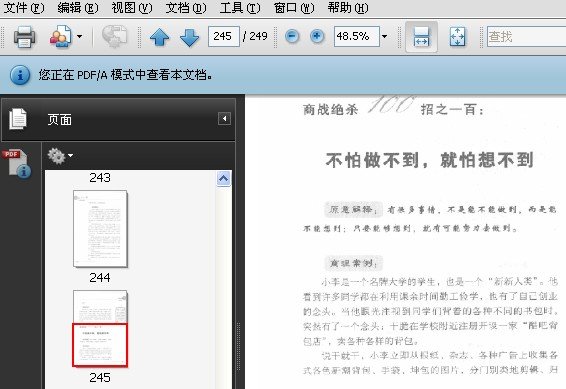The image size is (566, 389).
Task: Click the zoom field showing 48.5%
Action: click(357, 36)
